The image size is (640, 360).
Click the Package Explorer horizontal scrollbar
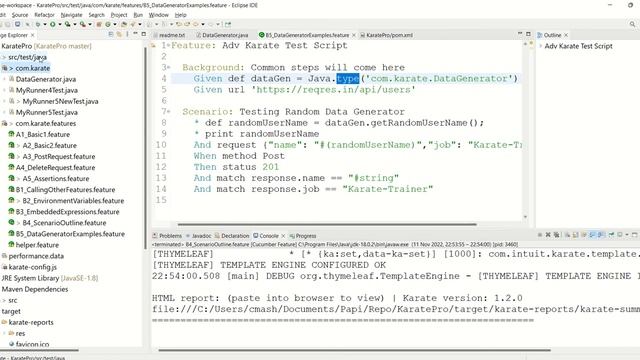click(39, 350)
